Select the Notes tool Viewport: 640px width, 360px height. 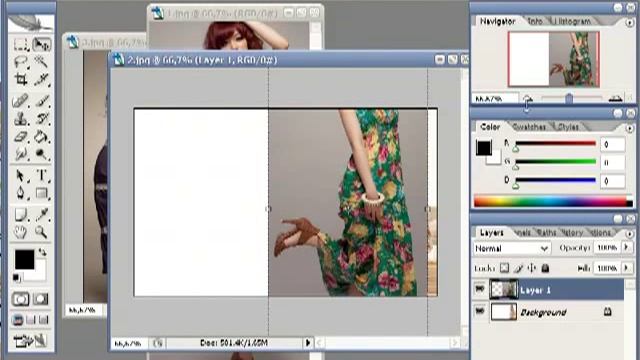coord(20,214)
